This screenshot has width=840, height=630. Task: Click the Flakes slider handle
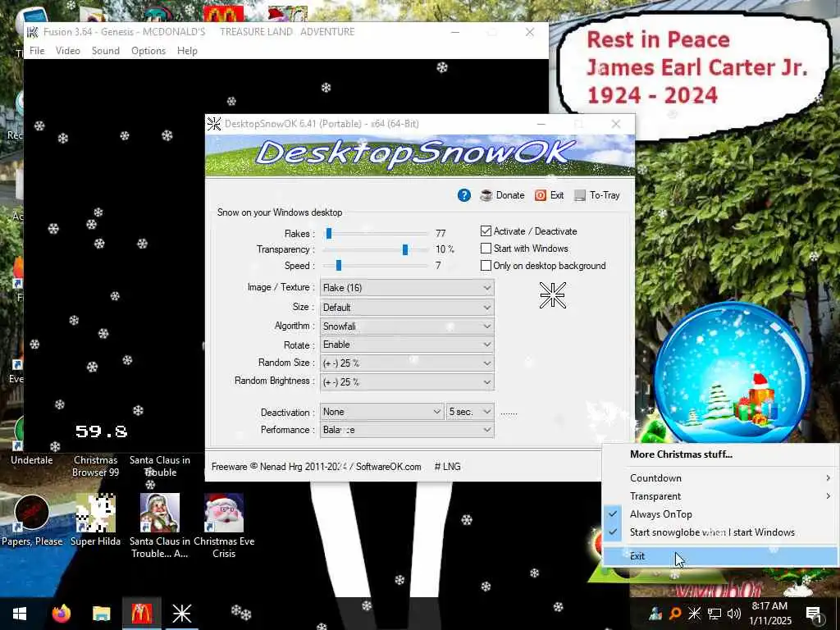pyautogui.click(x=329, y=234)
